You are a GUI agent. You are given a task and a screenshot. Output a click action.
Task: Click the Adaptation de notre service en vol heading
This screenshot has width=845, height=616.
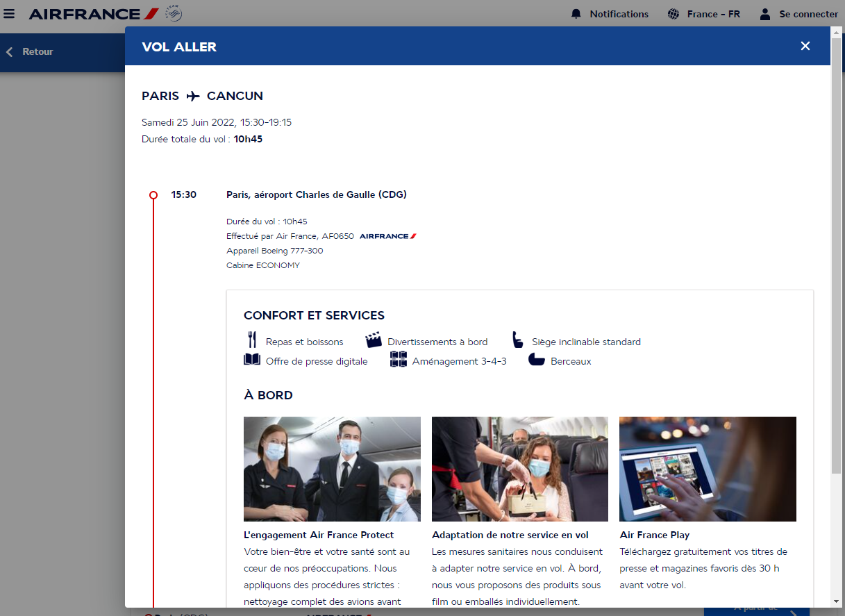[510, 535]
